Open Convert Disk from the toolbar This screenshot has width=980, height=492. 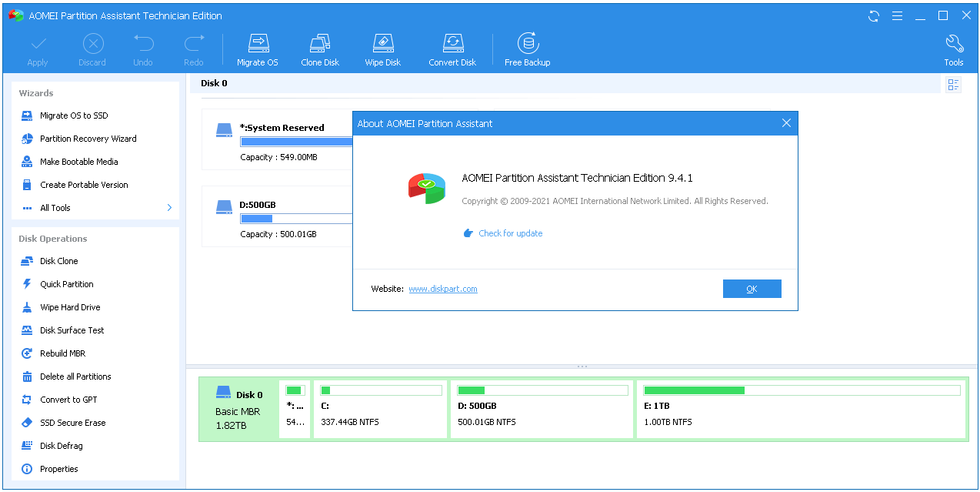click(452, 51)
